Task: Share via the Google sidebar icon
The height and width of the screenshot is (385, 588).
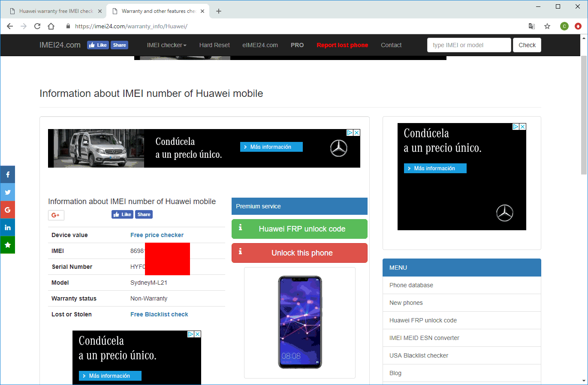Action: tap(8, 210)
